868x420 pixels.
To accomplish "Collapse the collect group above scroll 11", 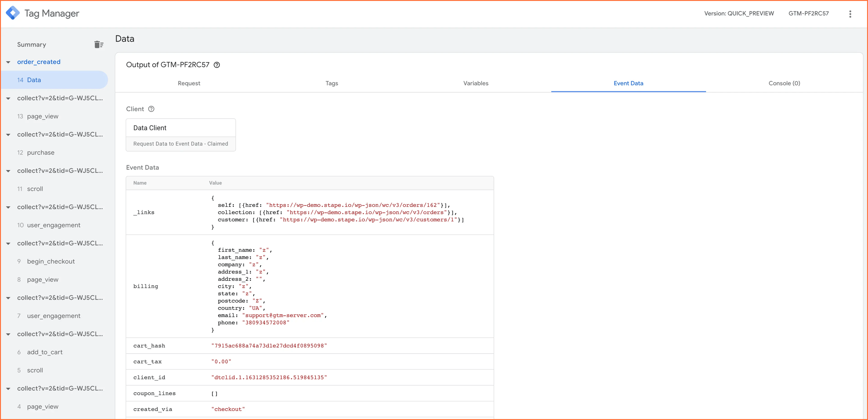I will [x=8, y=171].
